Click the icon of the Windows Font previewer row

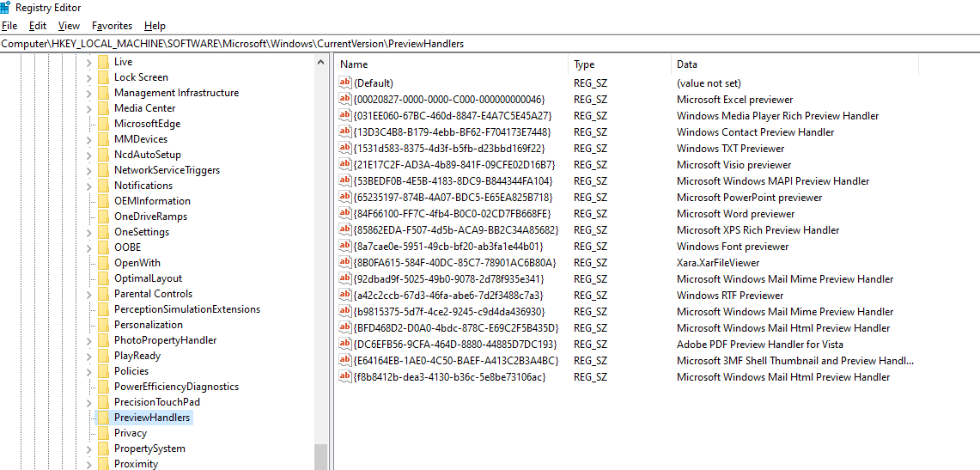pos(345,246)
